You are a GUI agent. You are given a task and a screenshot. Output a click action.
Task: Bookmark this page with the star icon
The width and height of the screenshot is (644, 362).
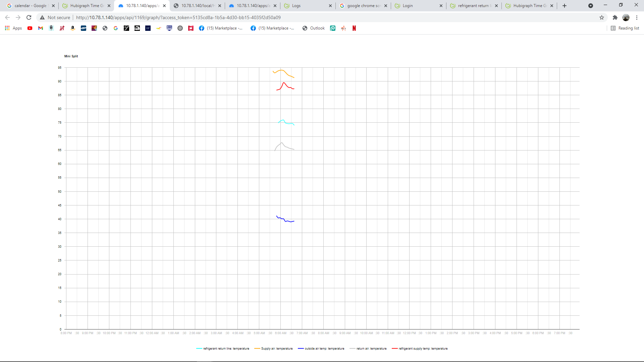602,17
